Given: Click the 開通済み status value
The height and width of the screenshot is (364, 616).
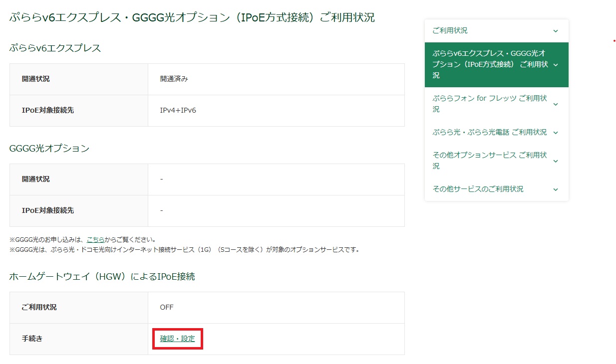Looking at the screenshot, I should click(x=174, y=79).
